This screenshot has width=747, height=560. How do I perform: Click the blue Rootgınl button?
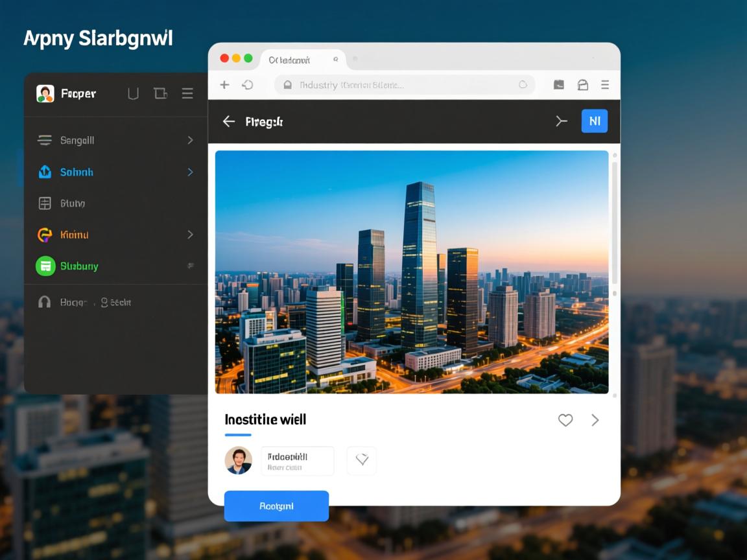[x=276, y=506]
